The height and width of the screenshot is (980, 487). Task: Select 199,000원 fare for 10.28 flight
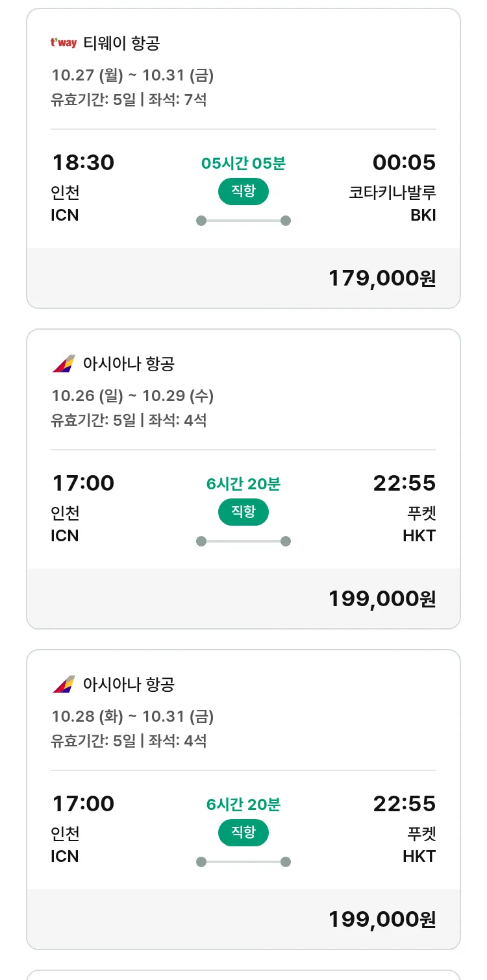[382, 920]
